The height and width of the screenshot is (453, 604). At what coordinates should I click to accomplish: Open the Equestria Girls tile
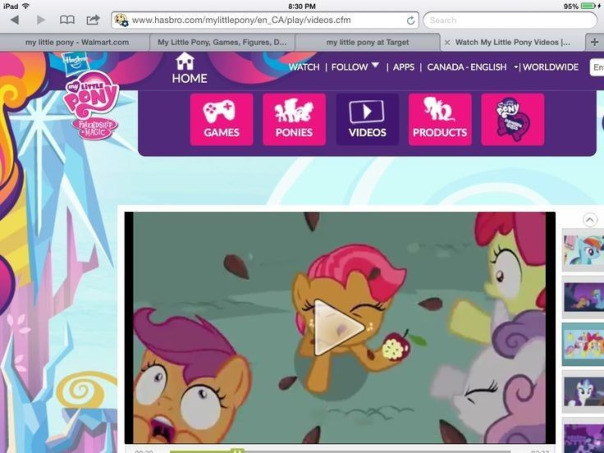click(x=513, y=119)
